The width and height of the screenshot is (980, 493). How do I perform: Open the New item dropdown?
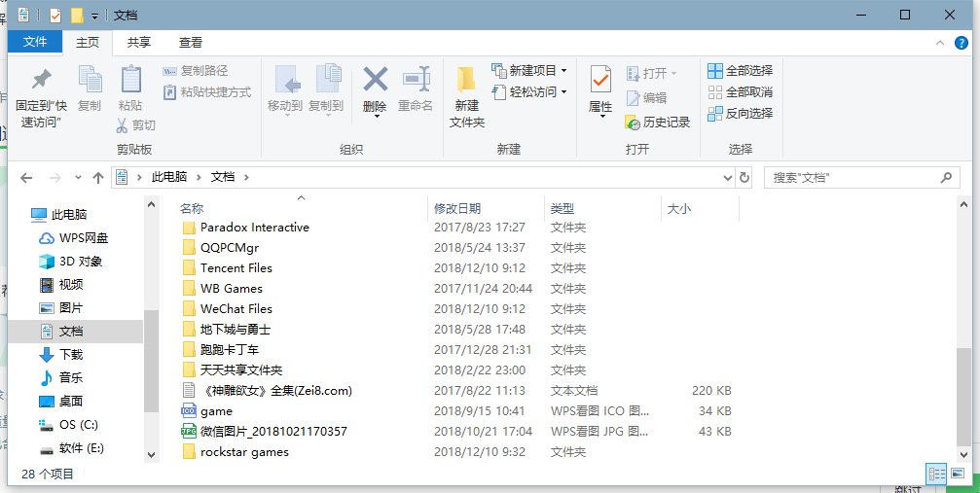click(529, 70)
